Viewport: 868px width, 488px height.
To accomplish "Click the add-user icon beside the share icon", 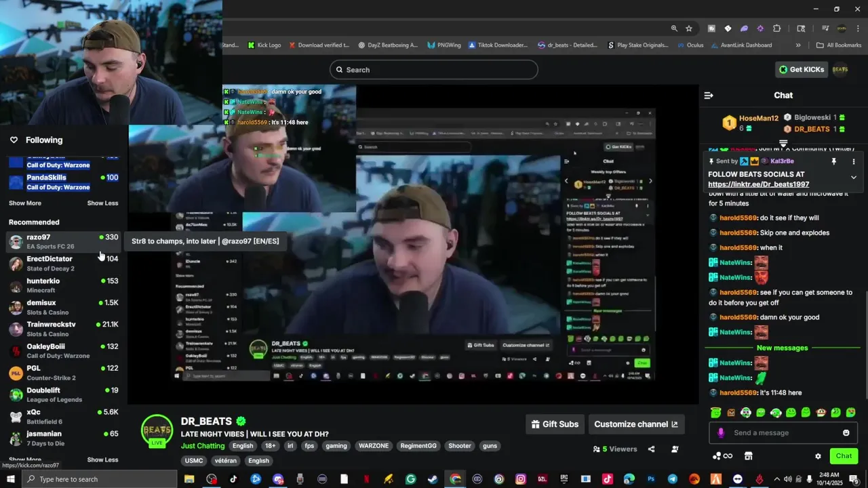I will [x=675, y=449].
